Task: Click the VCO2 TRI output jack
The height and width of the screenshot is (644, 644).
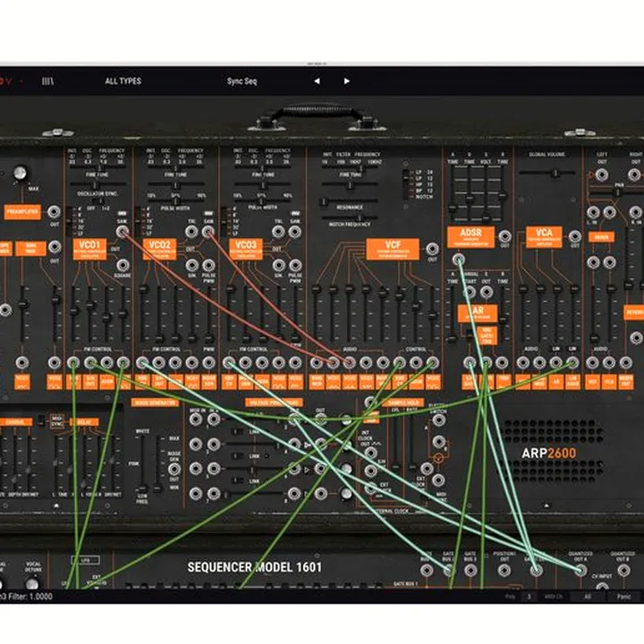Action: (191, 232)
